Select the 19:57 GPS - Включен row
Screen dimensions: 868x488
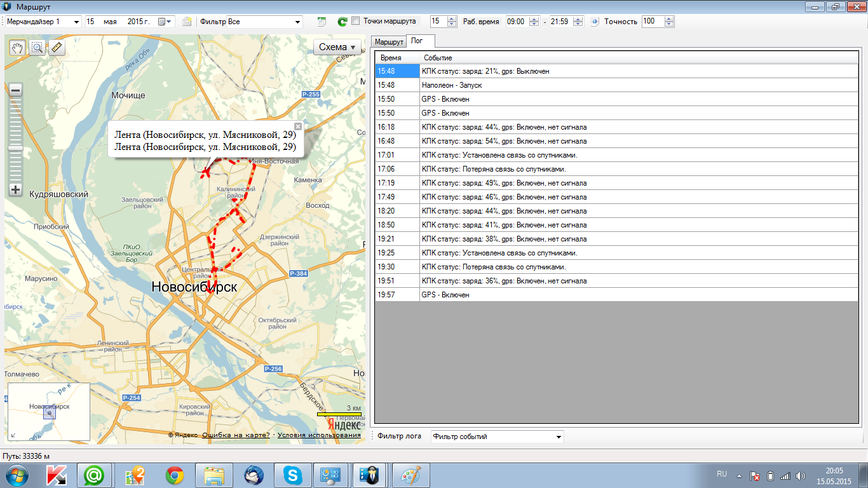(x=616, y=295)
